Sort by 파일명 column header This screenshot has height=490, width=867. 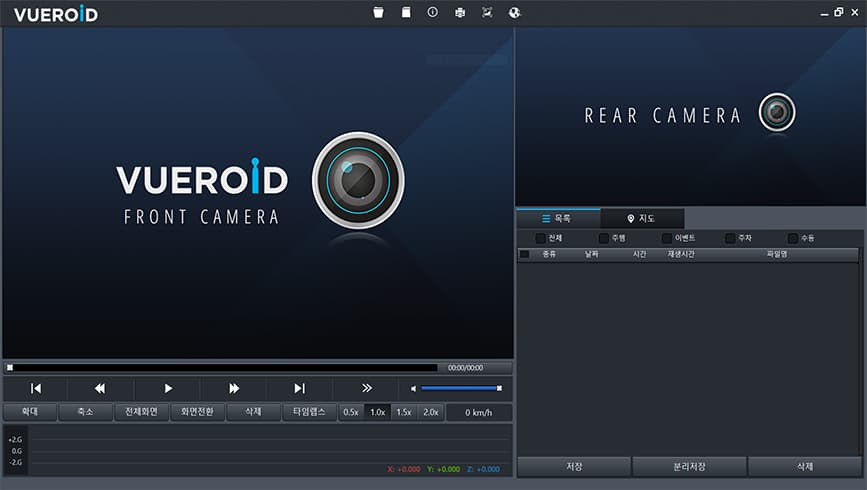777,254
